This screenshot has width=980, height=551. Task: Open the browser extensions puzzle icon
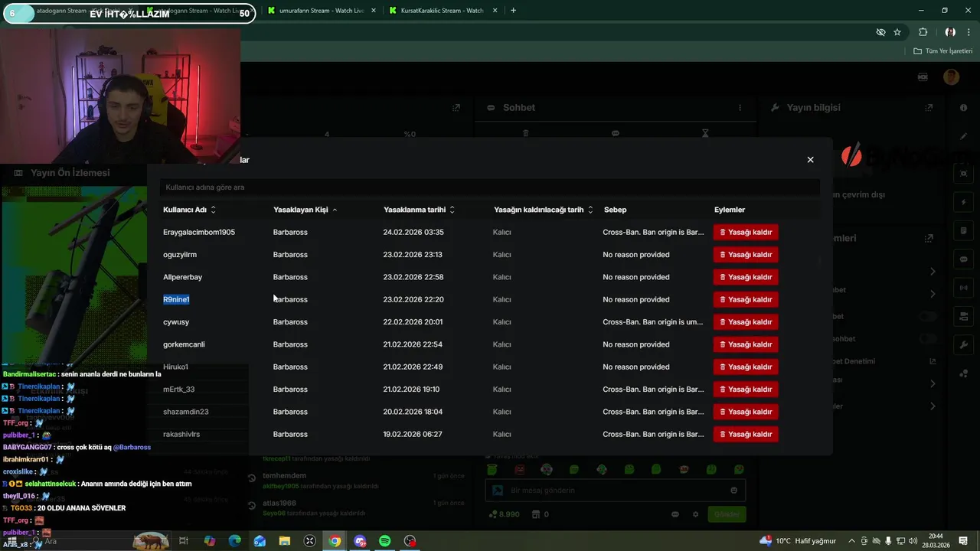923,32
